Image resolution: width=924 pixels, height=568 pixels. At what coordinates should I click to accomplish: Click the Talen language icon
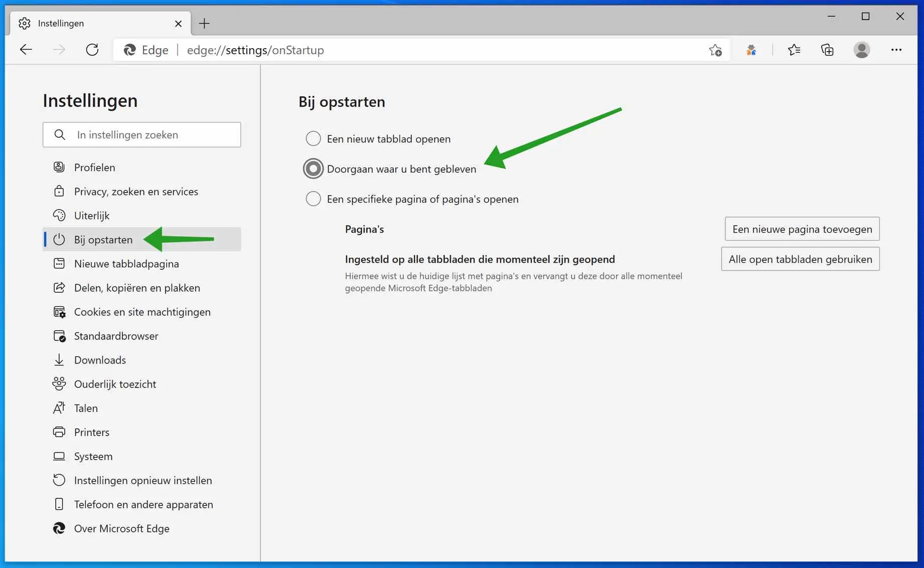coord(59,408)
